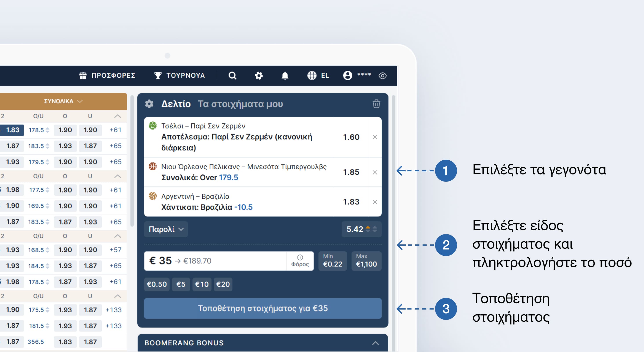Collapse the BOOMERANG BONUS panel

coord(375,343)
